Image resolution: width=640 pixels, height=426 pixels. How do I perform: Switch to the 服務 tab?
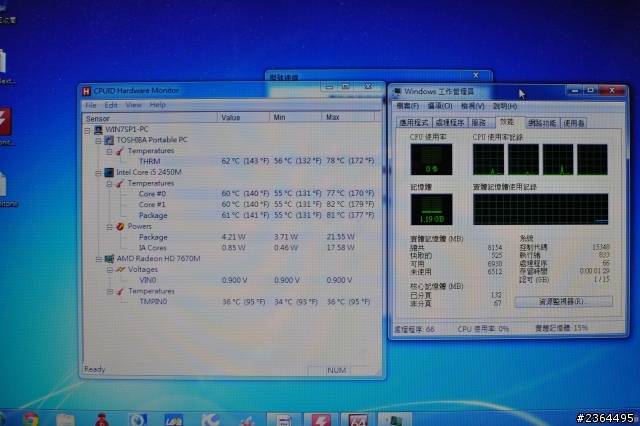(x=479, y=123)
